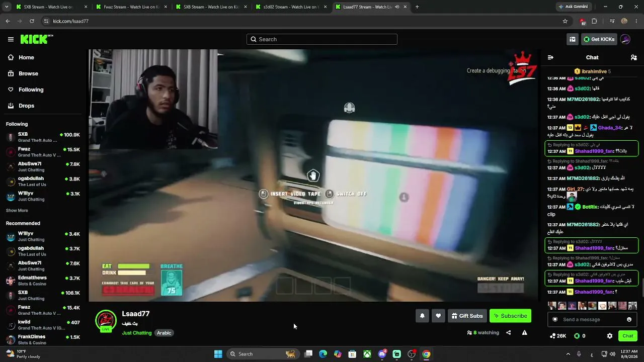Open a new browser tab
The image size is (644, 362).
point(417,7)
